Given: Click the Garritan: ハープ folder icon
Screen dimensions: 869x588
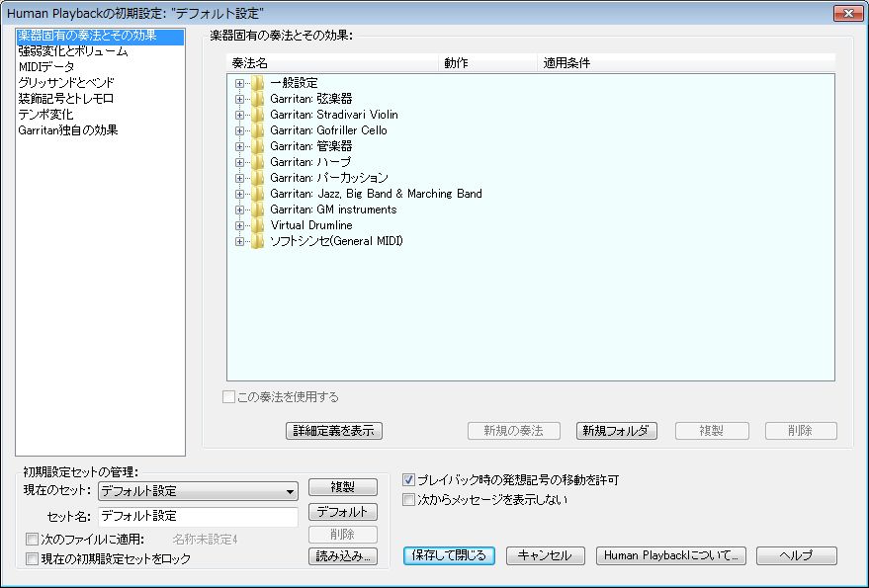Looking at the screenshot, I should pyautogui.click(x=257, y=162).
